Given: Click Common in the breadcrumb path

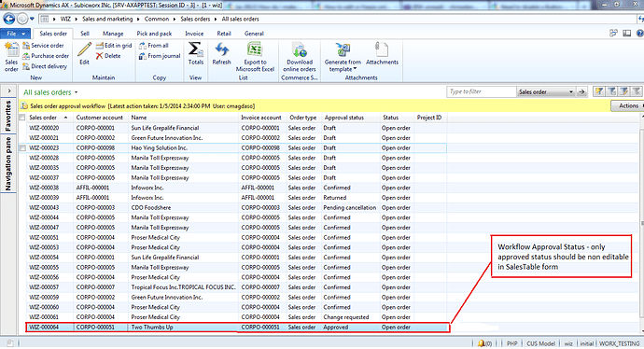Looking at the screenshot, I should 157,19.
